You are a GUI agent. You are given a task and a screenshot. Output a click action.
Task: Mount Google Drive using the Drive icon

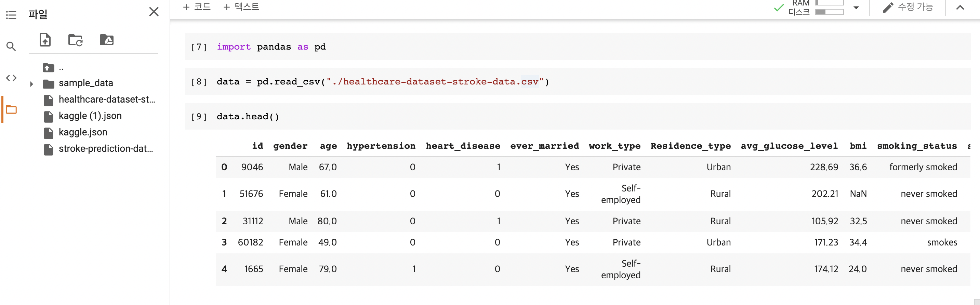coord(107,40)
